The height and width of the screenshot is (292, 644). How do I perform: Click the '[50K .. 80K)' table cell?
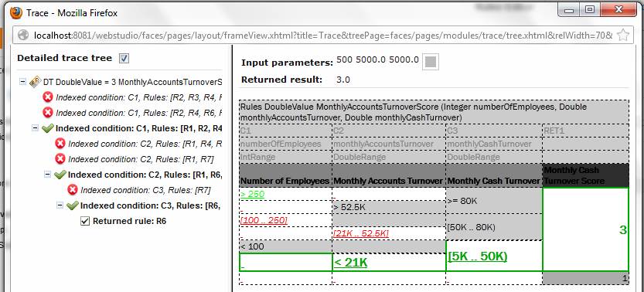tap(494, 227)
